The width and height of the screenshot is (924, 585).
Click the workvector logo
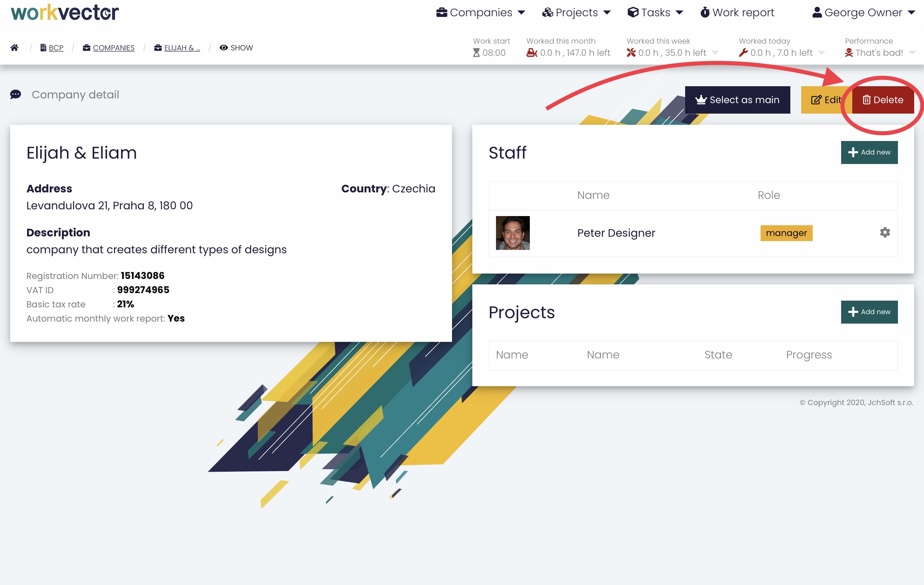pos(65,12)
